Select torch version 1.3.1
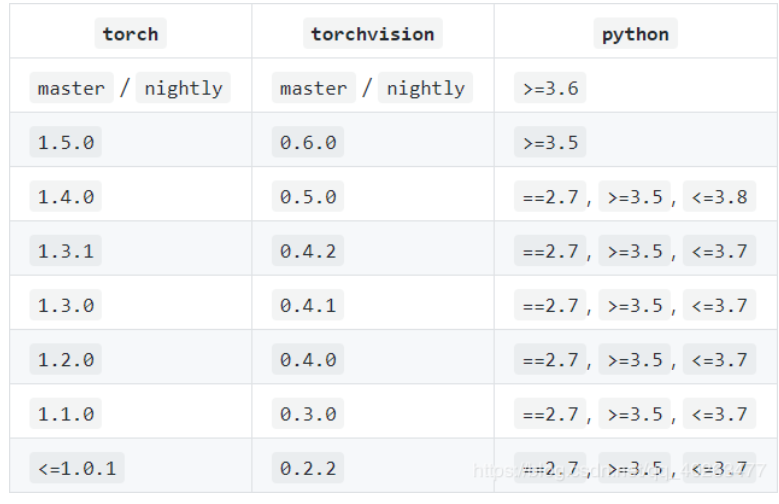Screen dimensions: 779x504 coord(66,251)
